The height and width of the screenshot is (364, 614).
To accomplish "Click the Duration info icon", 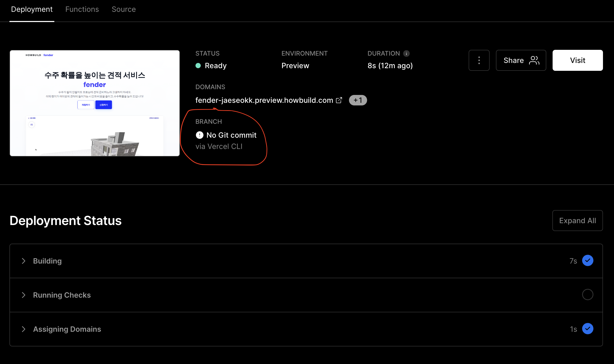I will (x=406, y=53).
